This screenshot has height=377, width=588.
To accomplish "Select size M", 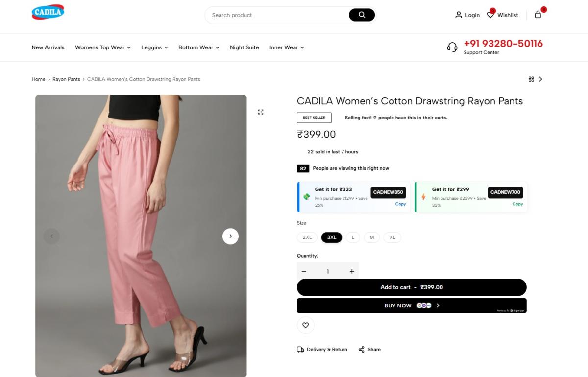I will pos(372,237).
